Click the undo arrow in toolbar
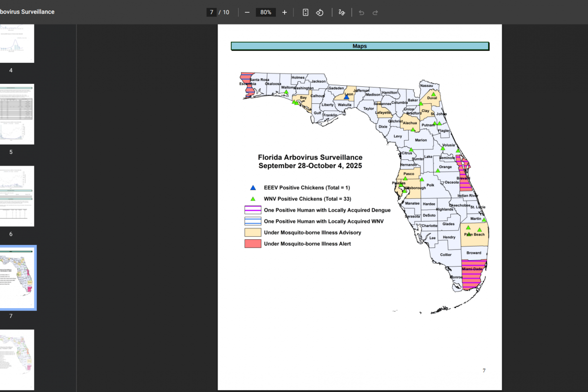Screen dimensions: 588x392 (362, 12)
